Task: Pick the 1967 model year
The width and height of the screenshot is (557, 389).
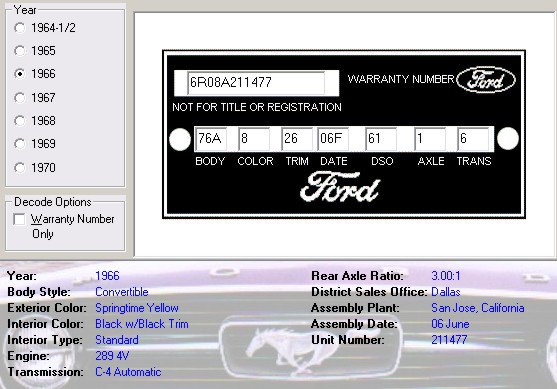Action: pyautogui.click(x=20, y=97)
